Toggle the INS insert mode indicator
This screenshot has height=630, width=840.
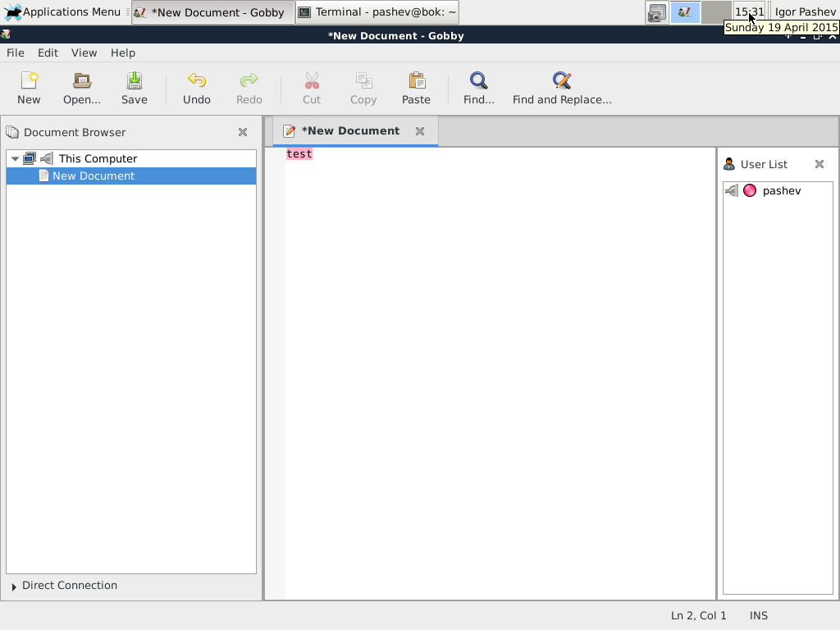pos(759,615)
